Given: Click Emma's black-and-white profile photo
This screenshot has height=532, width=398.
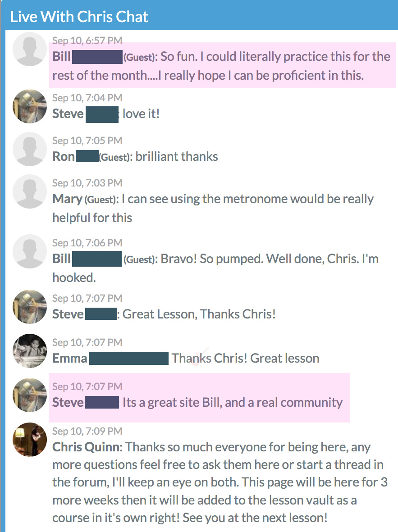Looking at the screenshot, I should (x=30, y=351).
